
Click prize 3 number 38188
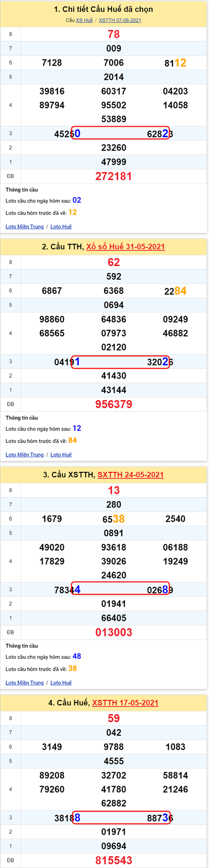67,818
